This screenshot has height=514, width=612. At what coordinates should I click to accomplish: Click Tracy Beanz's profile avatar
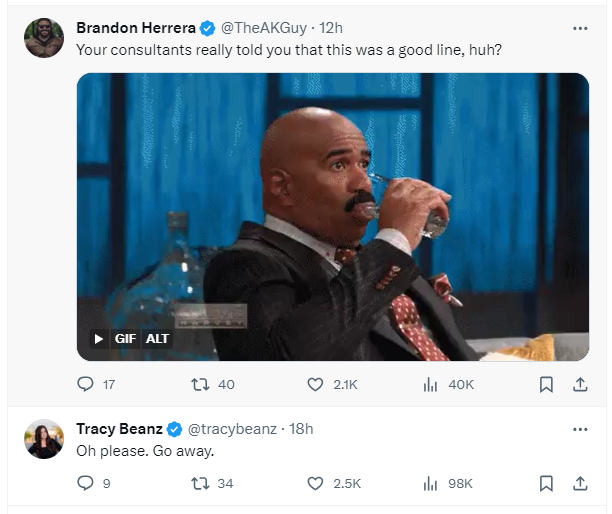pos(45,439)
